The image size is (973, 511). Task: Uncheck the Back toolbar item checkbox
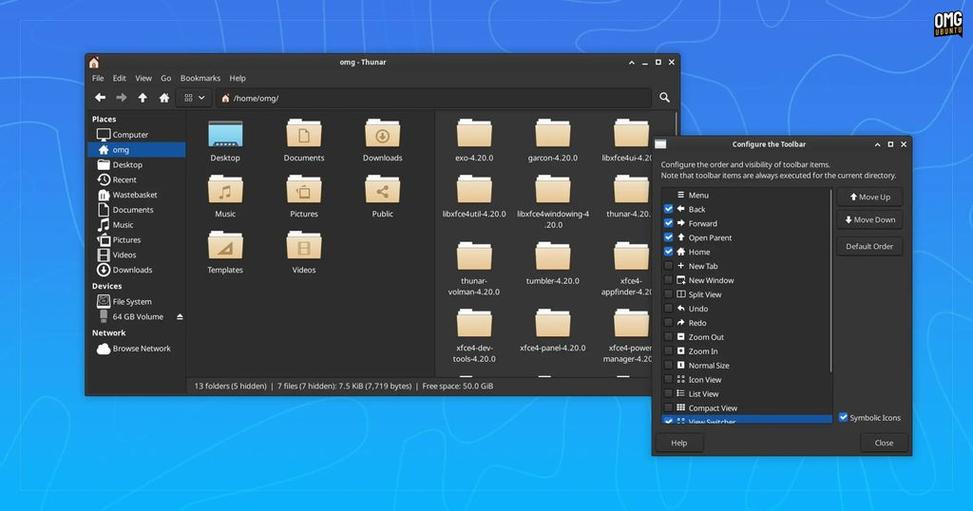click(668, 209)
